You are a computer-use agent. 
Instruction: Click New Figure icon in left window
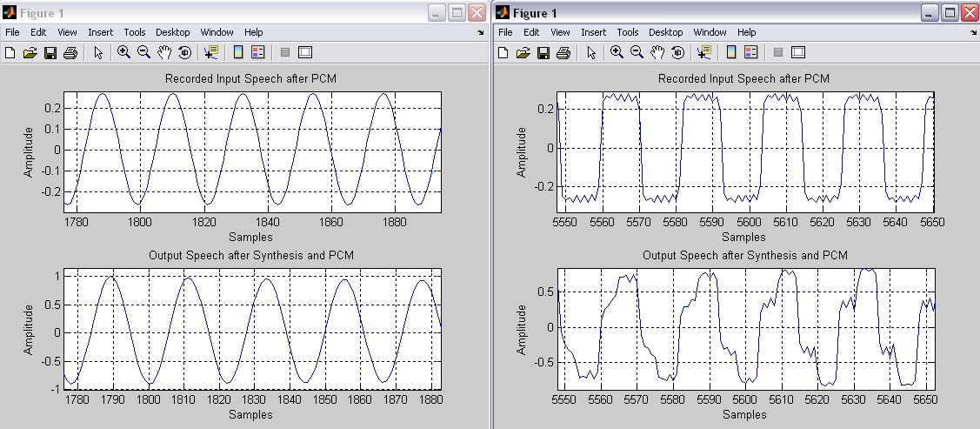click(x=10, y=52)
